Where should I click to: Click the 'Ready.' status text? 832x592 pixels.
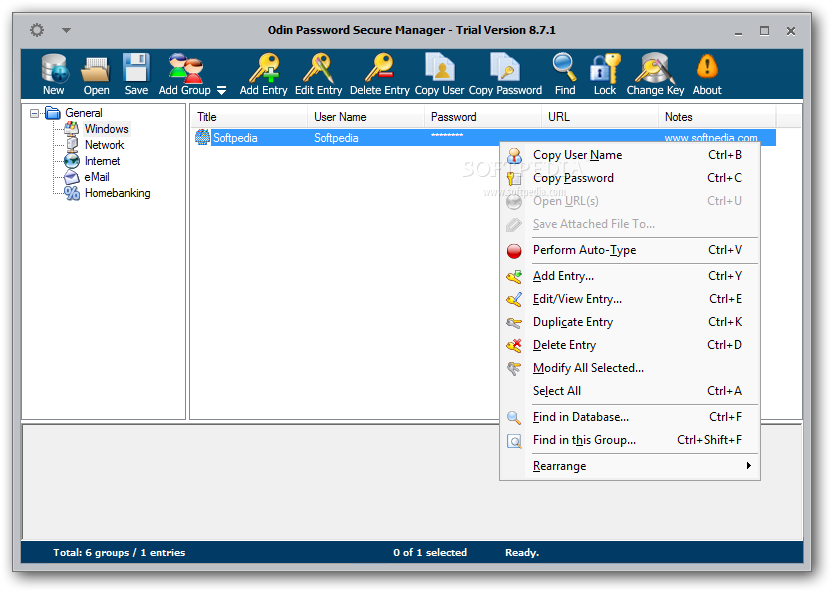pos(522,553)
